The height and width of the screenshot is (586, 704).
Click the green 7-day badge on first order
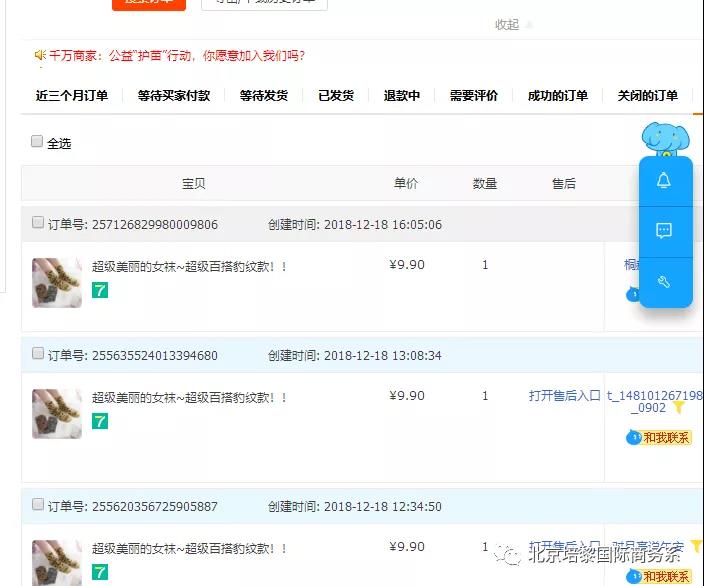click(100, 290)
